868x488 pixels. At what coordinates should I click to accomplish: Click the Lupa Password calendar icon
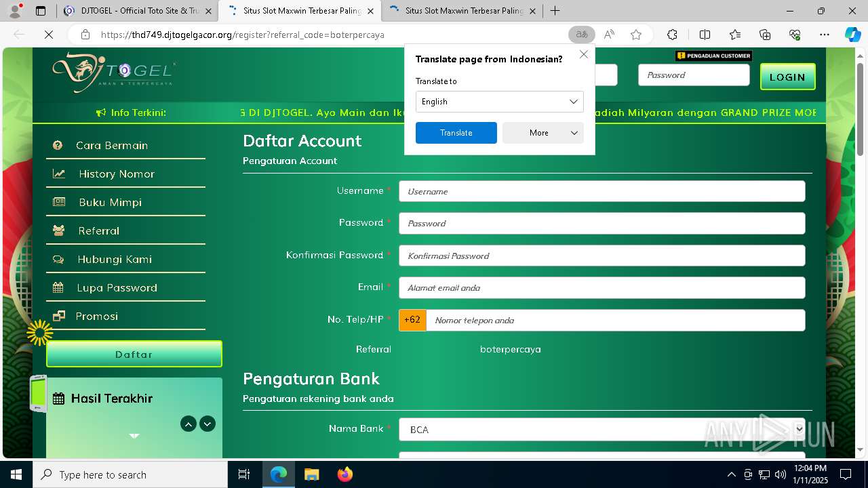click(x=58, y=287)
